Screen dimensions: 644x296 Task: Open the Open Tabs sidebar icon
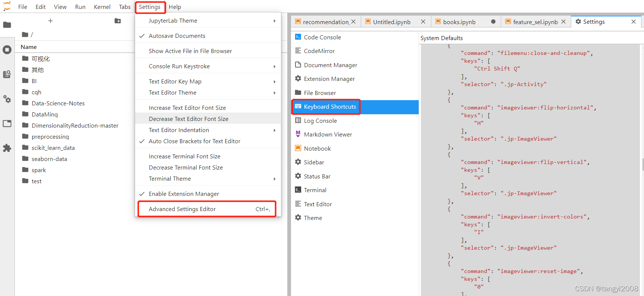[x=7, y=124]
